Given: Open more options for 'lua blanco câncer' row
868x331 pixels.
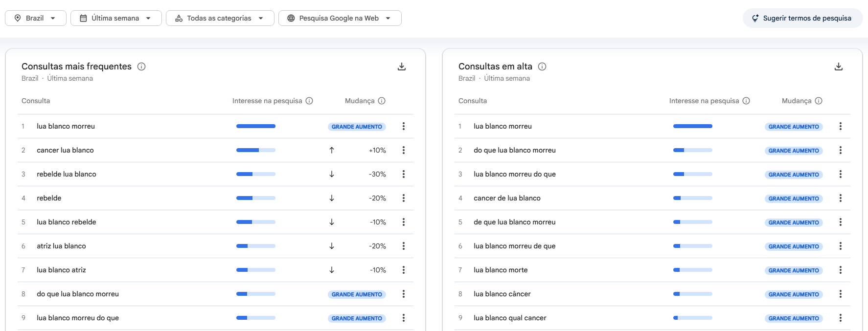Looking at the screenshot, I should pyautogui.click(x=841, y=294).
